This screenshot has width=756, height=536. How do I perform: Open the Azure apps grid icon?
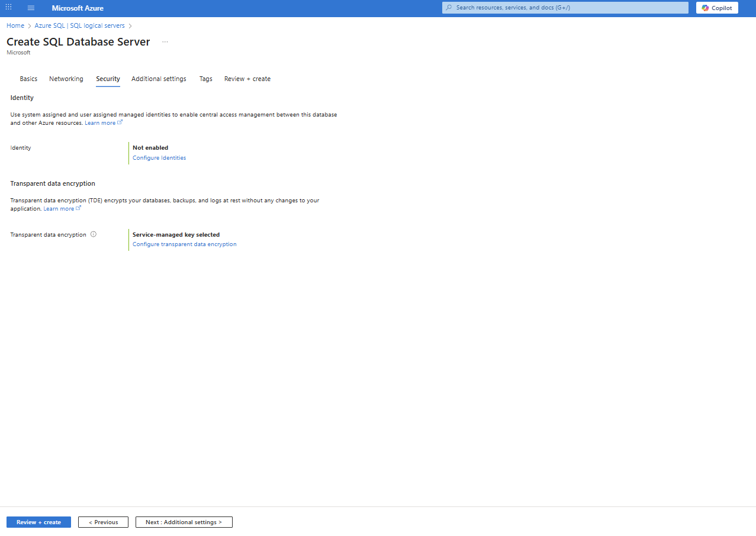8,8
